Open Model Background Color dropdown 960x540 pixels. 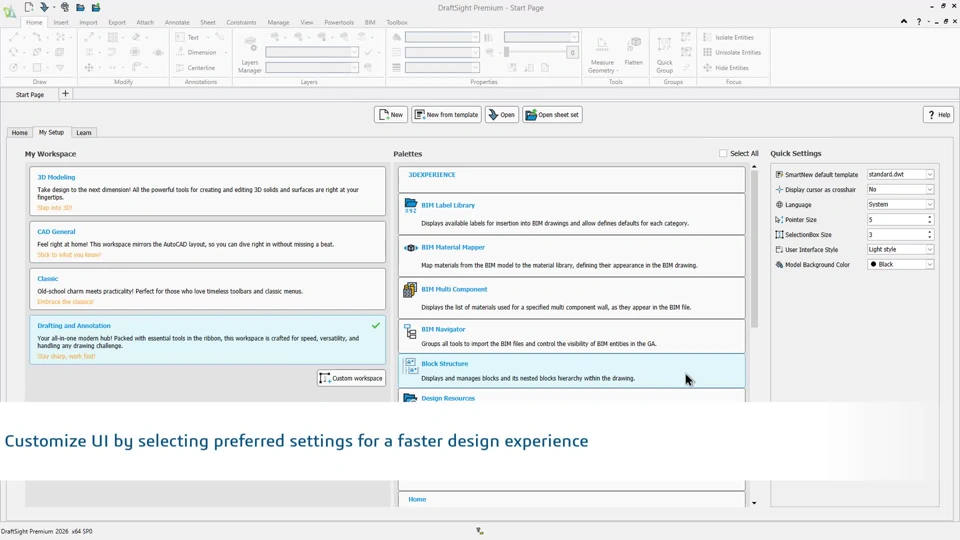tap(901, 264)
